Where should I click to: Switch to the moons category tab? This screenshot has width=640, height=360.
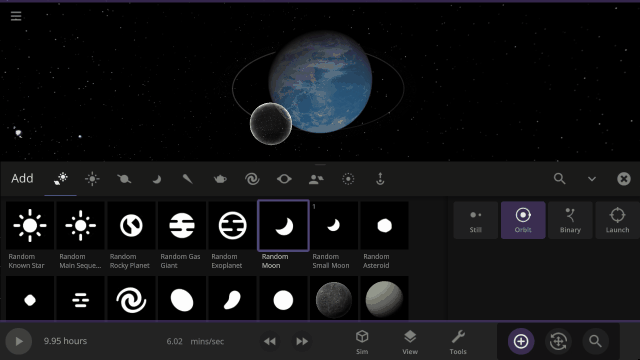pos(156,179)
